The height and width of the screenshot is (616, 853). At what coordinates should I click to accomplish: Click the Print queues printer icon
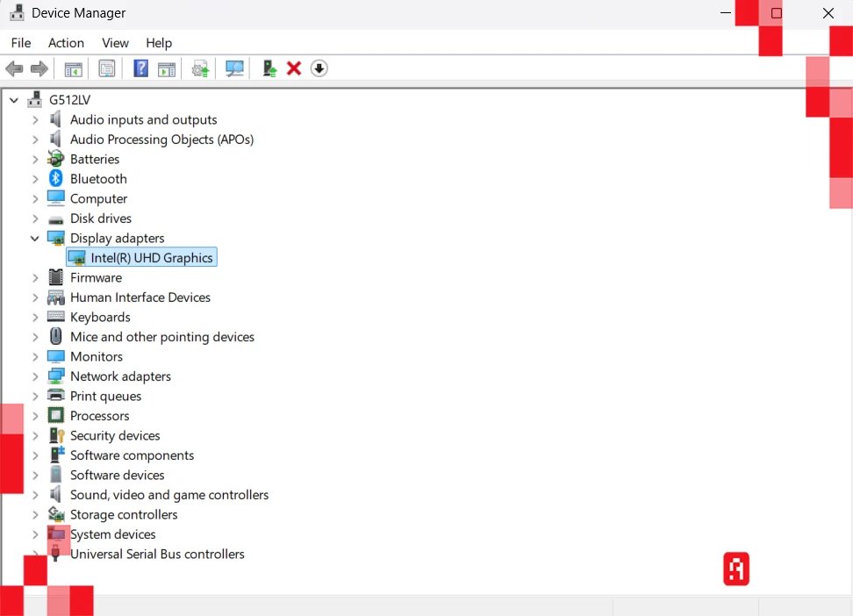pyautogui.click(x=55, y=396)
